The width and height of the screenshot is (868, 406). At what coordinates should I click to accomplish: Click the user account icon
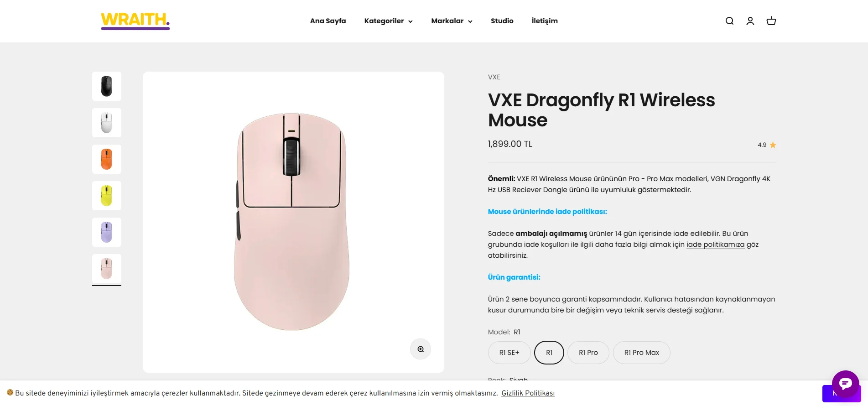coord(750,21)
